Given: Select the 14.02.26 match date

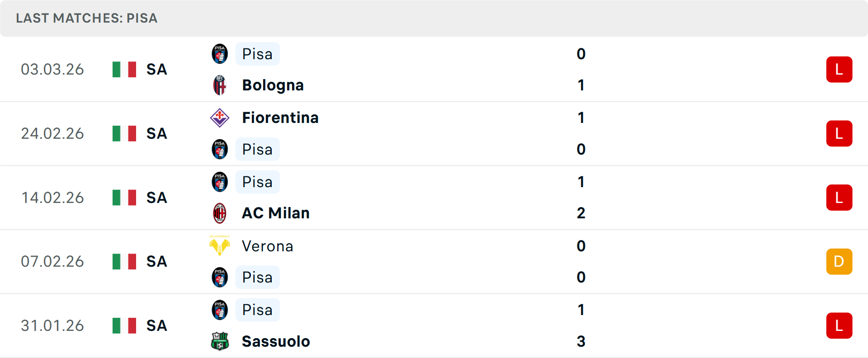Looking at the screenshot, I should 52,198.
